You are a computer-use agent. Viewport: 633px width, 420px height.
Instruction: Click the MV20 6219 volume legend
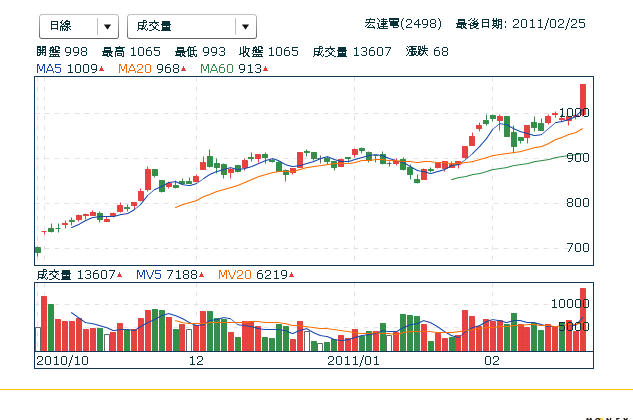click(x=256, y=275)
